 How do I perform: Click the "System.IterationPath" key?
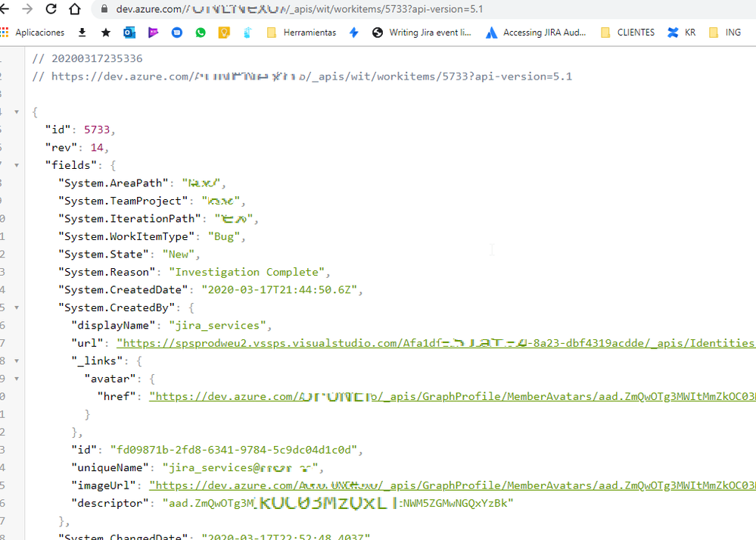tap(129, 219)
